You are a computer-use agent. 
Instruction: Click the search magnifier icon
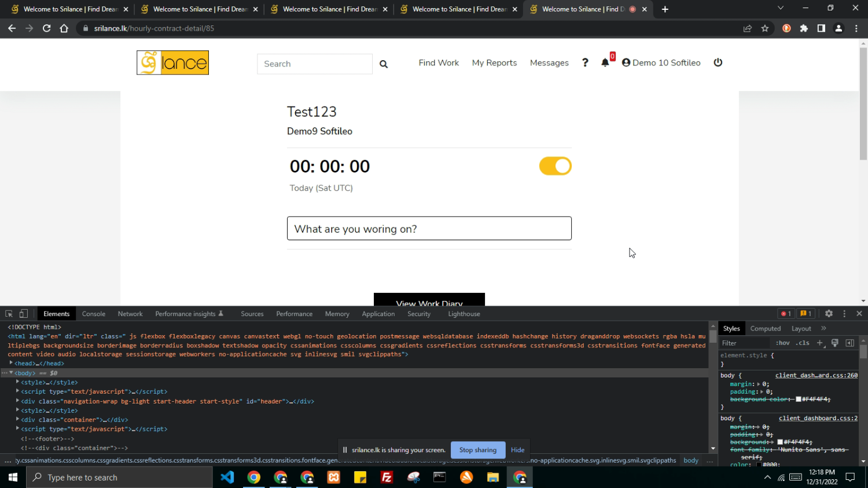(384, 64)
